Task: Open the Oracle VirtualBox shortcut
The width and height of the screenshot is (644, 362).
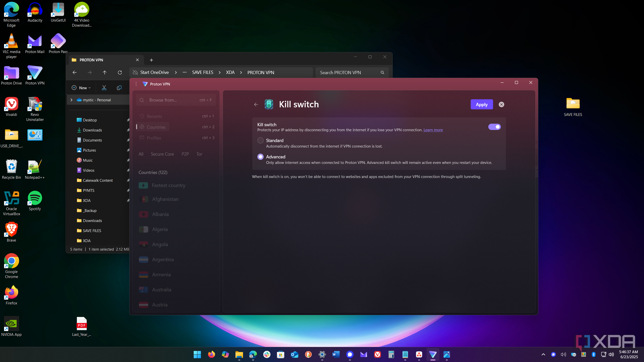Action: [x=11, y=204]
